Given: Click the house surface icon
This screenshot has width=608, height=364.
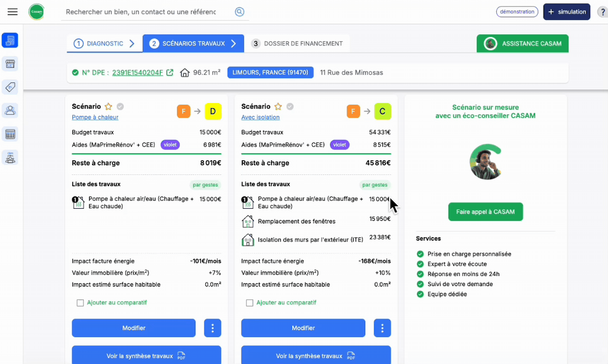Looking at the screenshot, I should pos(185,72).
